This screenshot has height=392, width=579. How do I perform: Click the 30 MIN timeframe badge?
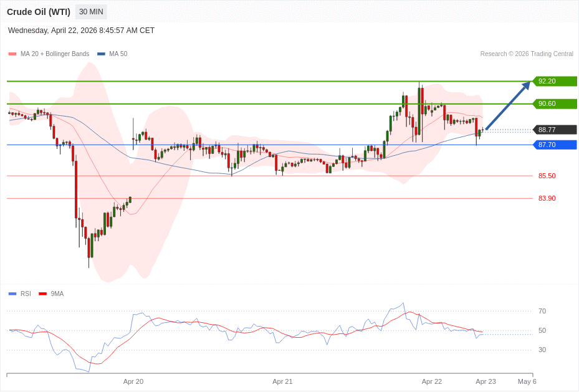click(91, 12)
